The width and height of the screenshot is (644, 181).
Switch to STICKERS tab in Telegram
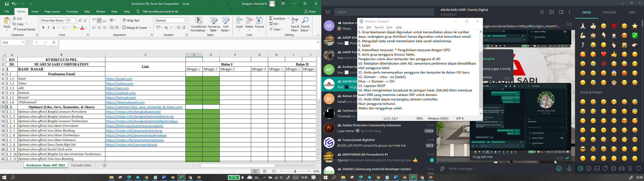pos(609,12)
